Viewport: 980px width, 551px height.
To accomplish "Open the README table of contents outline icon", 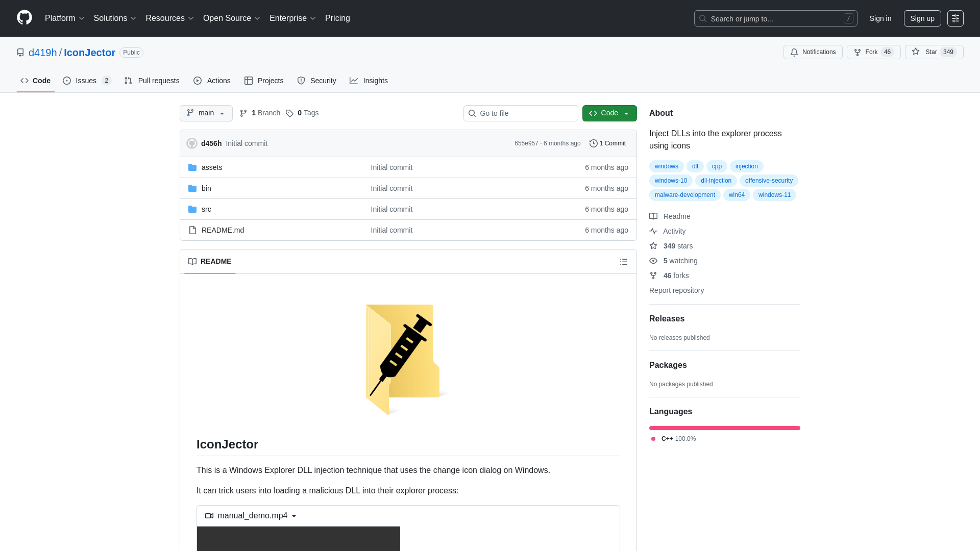I will pyautogui.click(x=624, y=261).
